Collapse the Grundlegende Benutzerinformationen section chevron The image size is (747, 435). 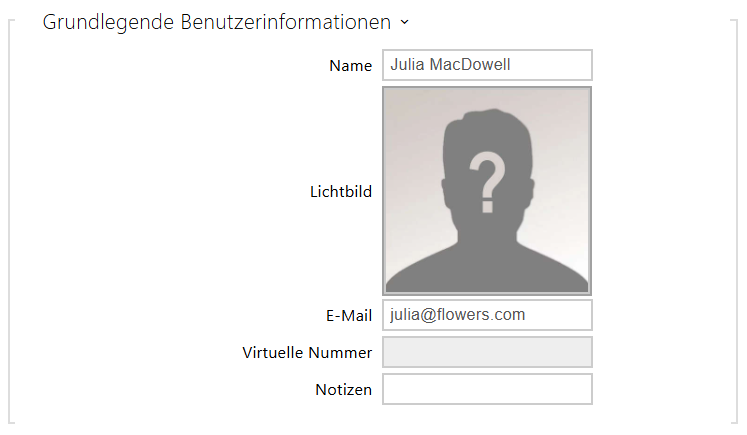(404, 22)
